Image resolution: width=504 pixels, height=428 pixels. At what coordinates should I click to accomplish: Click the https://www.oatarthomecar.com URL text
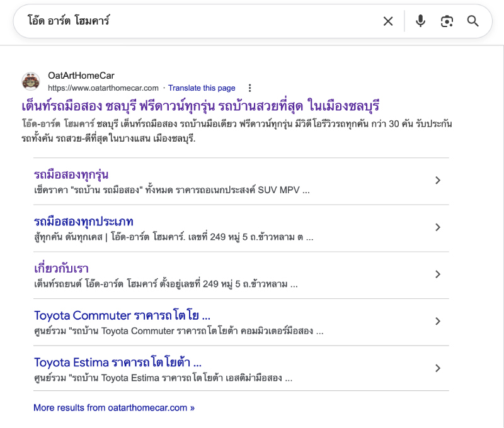[x=103, y=88]
